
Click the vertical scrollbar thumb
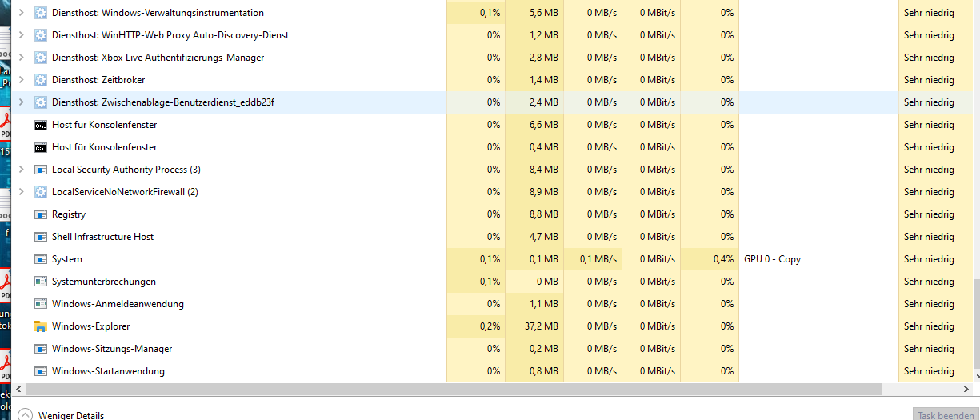point(976,324)
